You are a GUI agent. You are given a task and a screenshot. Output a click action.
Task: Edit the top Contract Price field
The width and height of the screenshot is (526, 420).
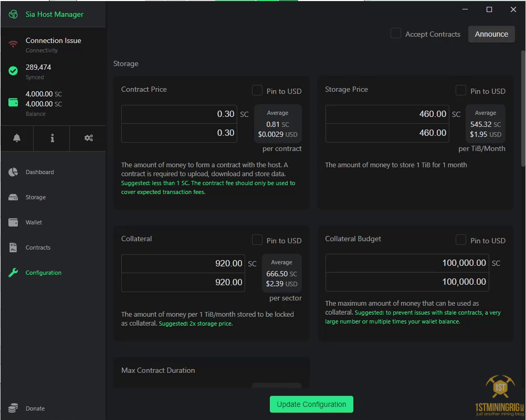point(179,114)
